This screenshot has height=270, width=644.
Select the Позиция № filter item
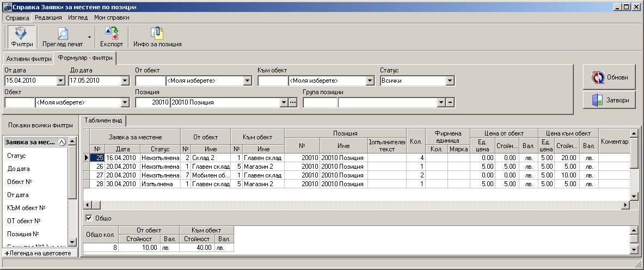point(23,234)
